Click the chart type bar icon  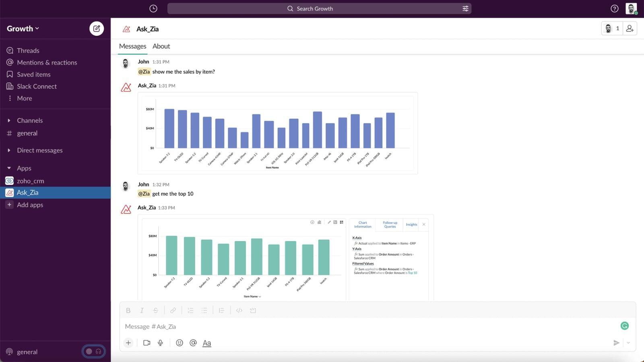click(x=319, y=222)
